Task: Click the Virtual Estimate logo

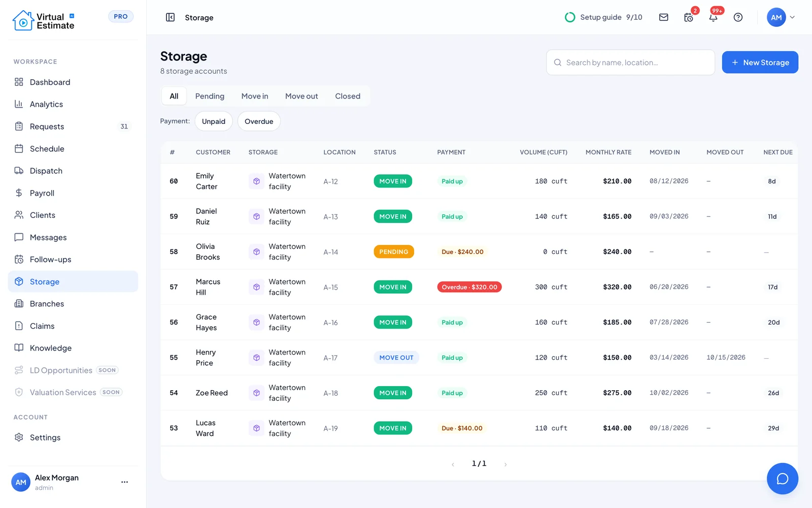Action: pos(43,21)
